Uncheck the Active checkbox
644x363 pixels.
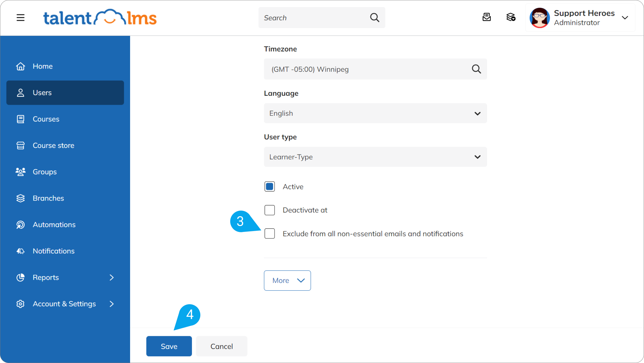coord(270,187)
